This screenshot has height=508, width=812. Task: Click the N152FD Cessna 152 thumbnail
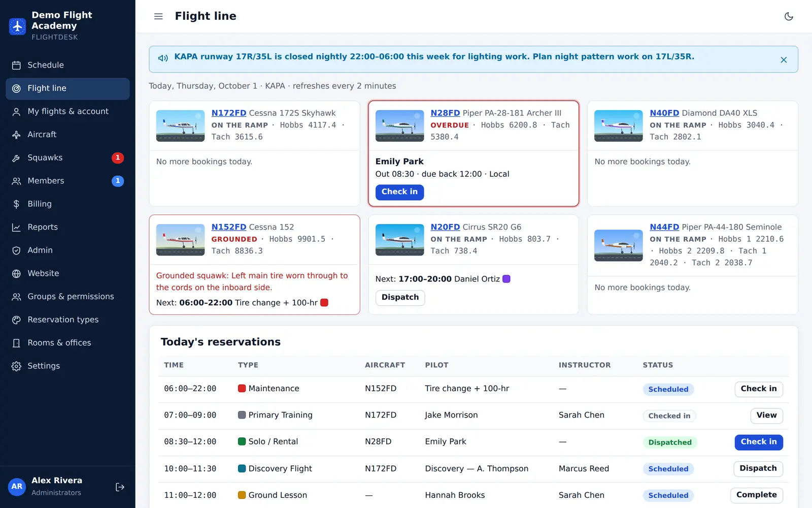(180, 240)
